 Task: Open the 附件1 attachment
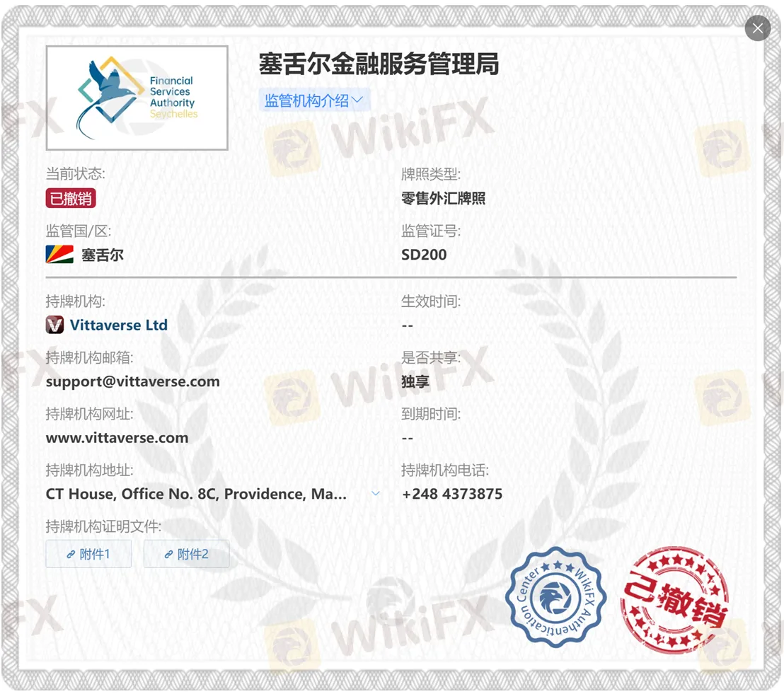tap(88, 553)
